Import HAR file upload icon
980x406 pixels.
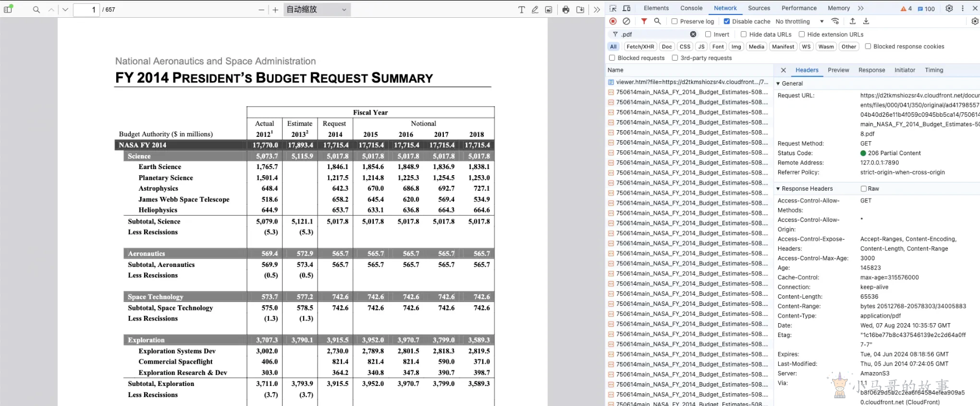pos(853,21)
